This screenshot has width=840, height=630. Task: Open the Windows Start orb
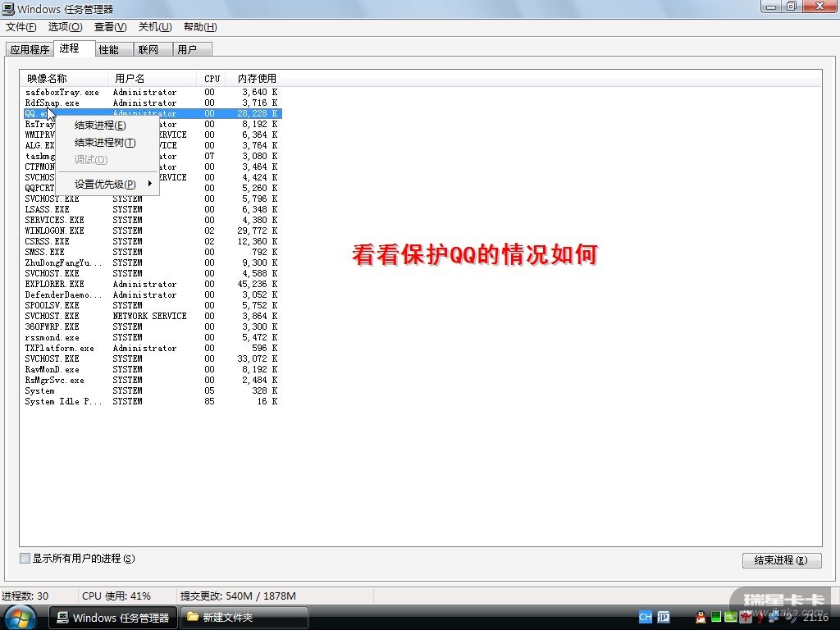[x=19, y=618]
